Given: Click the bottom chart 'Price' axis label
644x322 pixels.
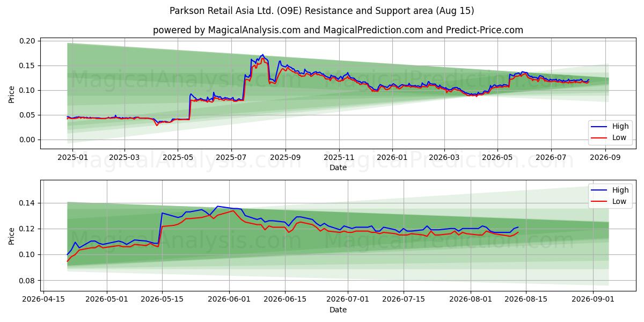Looking at the screenshot, I should coord(12,236).
